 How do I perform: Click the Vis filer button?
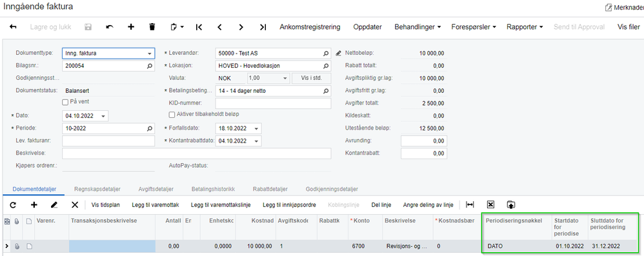point(629,27)
